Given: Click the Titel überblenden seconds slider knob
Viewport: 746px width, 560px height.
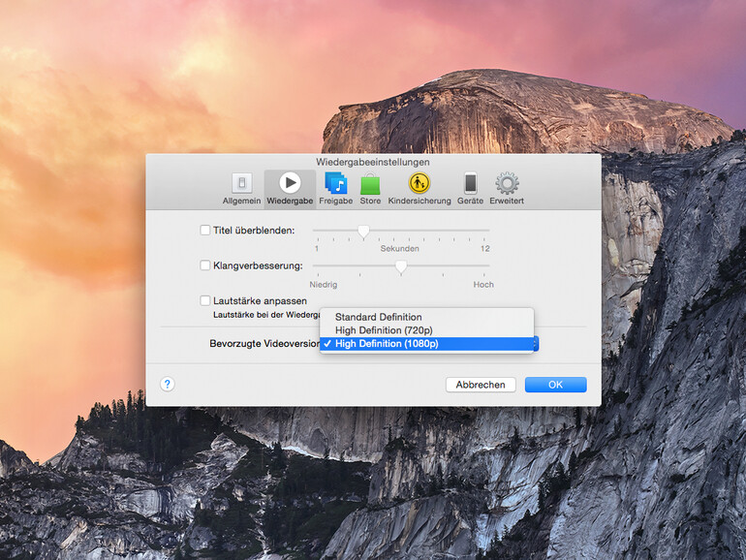Looking at the screenshot, I should (363, 232).
